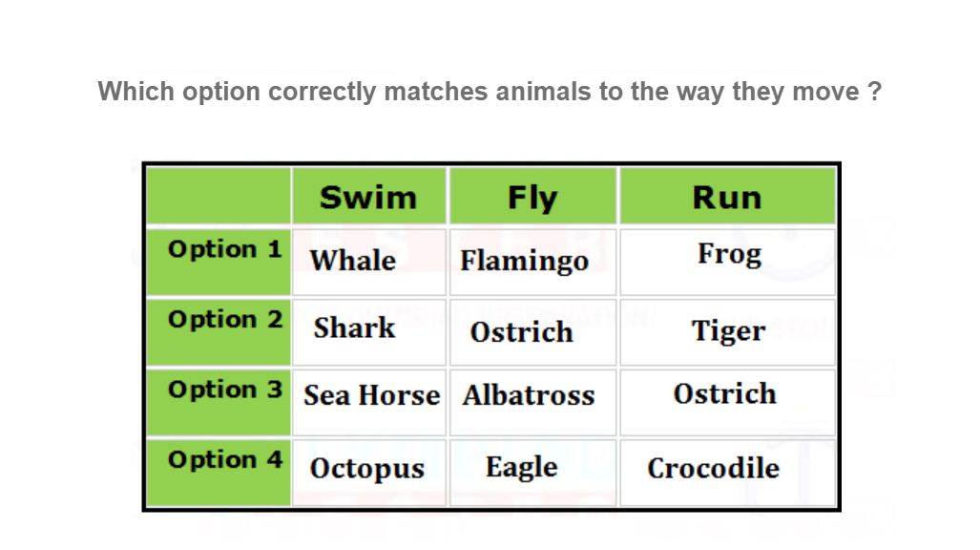Pick the Option 4 row label
980x550 pixels.
224,460
